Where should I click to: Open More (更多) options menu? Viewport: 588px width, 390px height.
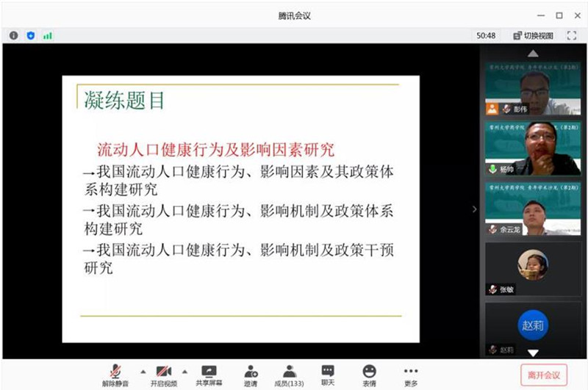coord(410,375)
